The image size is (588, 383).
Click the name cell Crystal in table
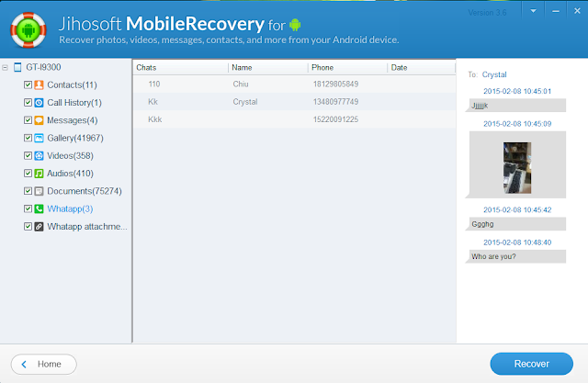245,102
